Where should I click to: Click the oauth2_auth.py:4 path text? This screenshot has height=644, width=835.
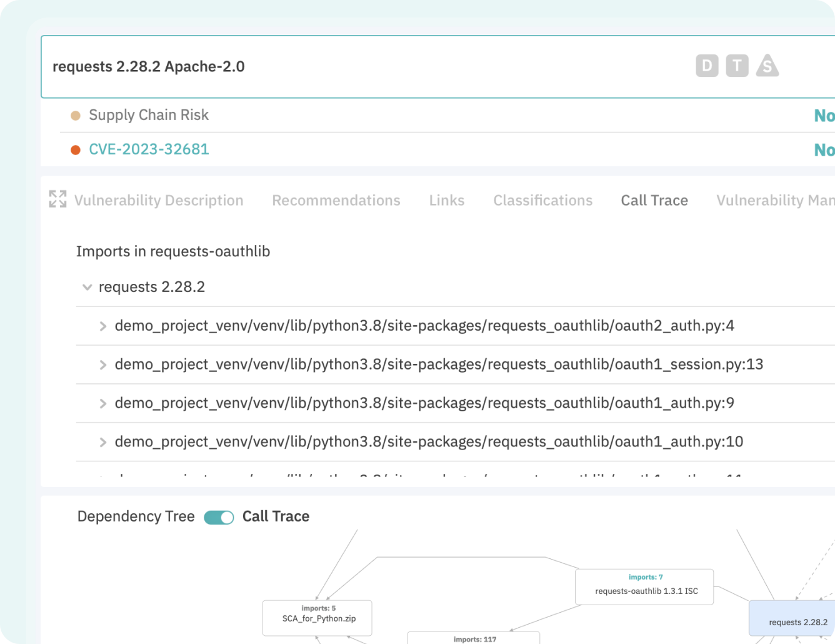point(424,326)
